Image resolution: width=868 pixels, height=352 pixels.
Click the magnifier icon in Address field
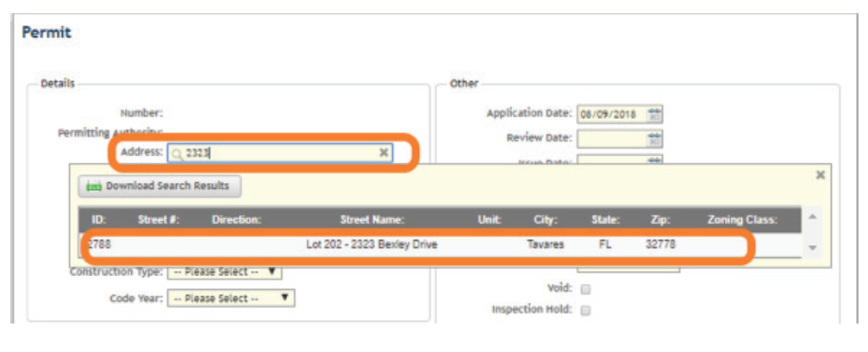177,154
